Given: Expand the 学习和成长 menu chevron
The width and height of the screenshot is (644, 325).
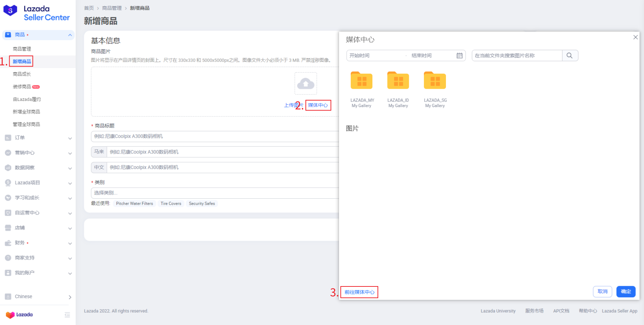Looking at the screenshot, I should 70,199.
